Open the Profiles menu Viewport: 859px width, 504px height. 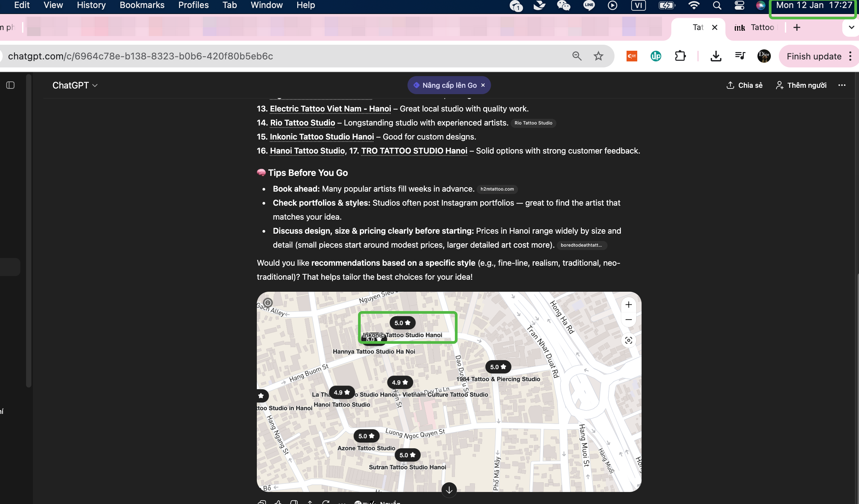click(x=193, y=5)
